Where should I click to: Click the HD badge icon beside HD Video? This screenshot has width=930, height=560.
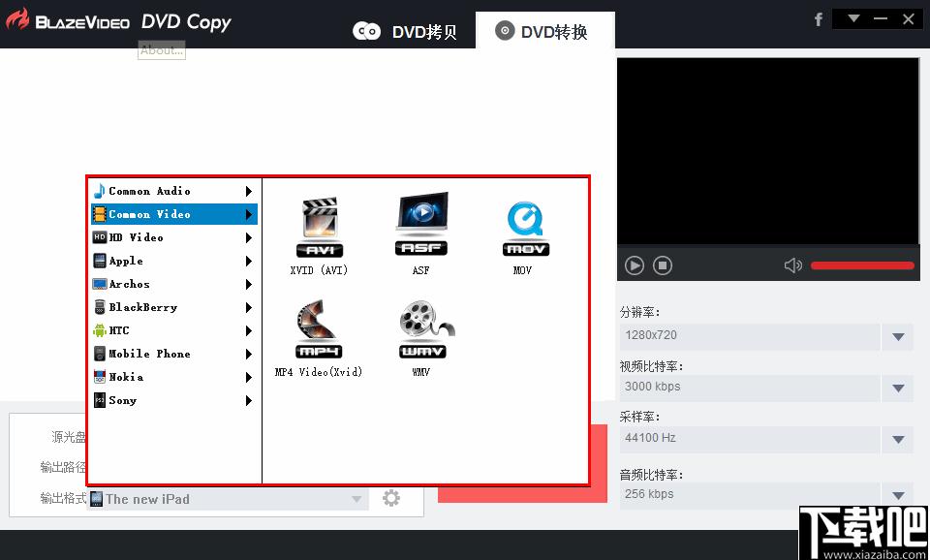tap(100, 237)
